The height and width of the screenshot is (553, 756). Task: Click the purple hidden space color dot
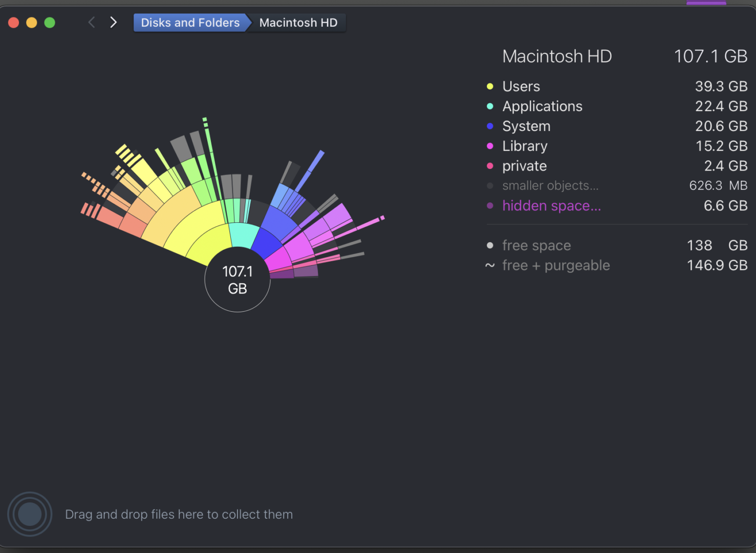(490, 206)
